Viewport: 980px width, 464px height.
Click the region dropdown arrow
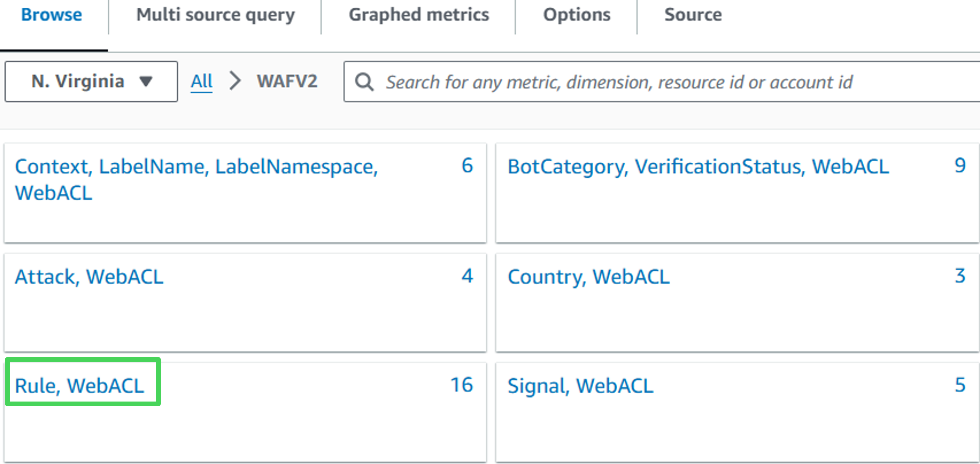click(146, 82)
